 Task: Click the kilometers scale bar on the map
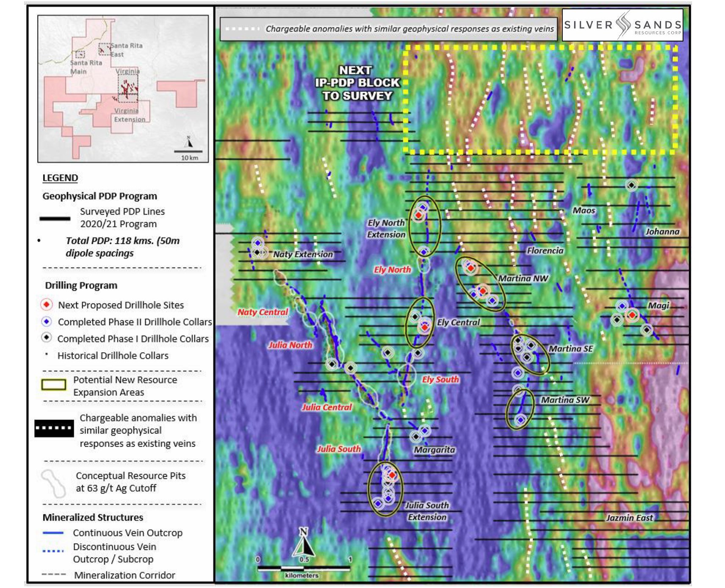pyautogui.click(x=304, y=569)
